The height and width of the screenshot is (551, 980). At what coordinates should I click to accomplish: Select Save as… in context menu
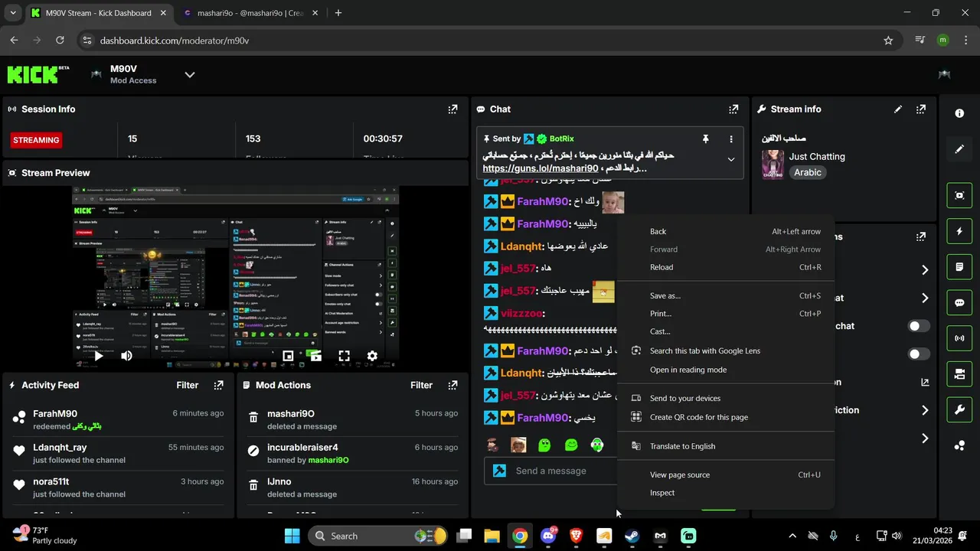pyautogui.click(x=726, y=295)
